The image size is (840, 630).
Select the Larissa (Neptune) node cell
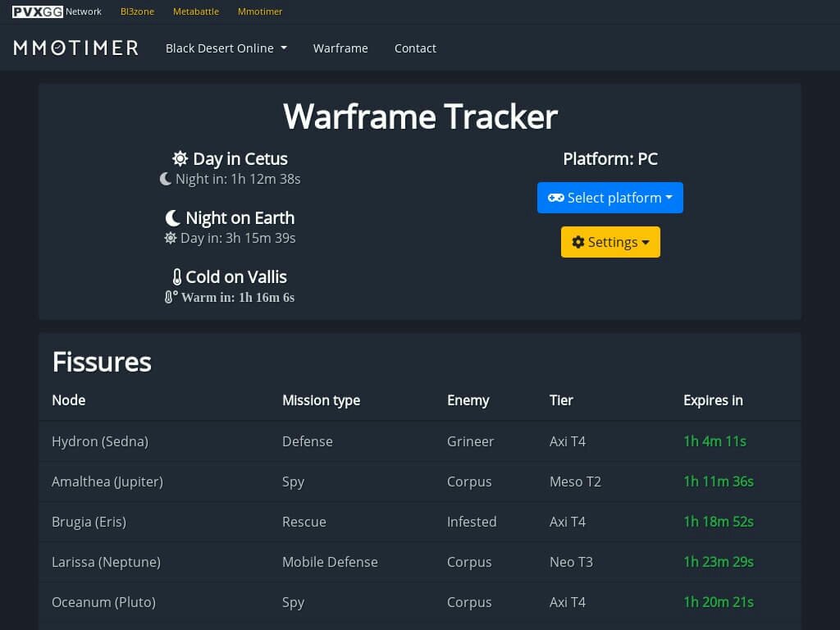[x=106, y=562]
